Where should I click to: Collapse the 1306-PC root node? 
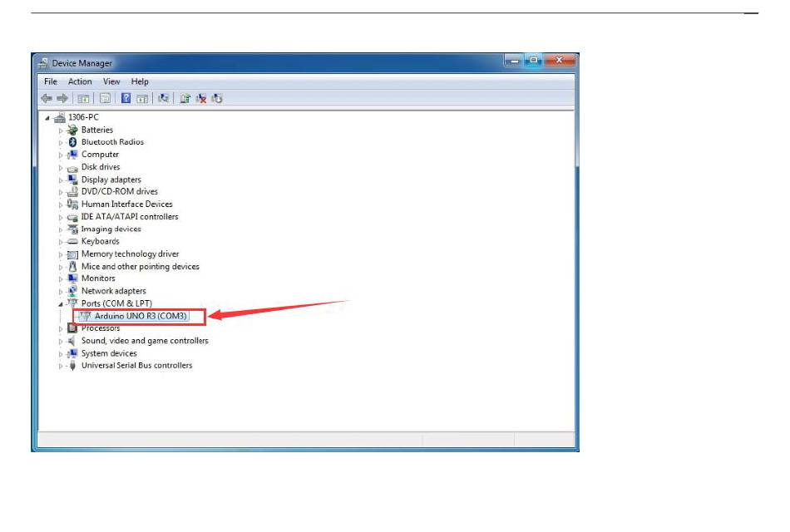coord(47,118)
